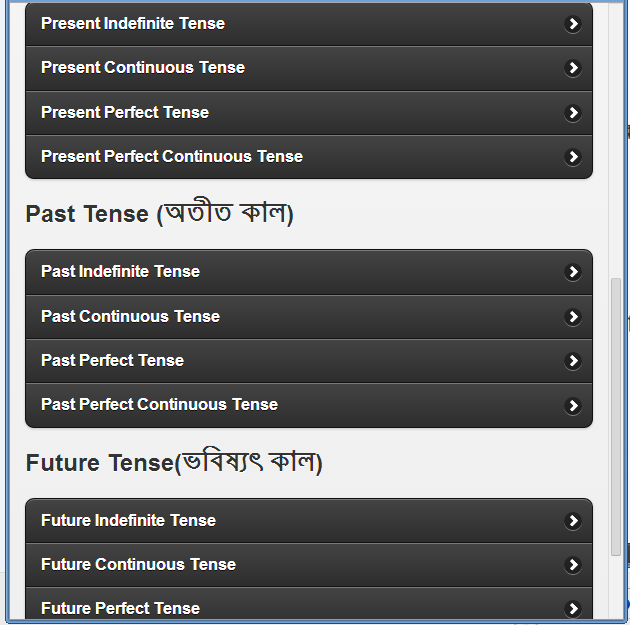Open the Present Continuous Tense item
Image resolution: width=630 pixels, height=630 pixels.
143,68
